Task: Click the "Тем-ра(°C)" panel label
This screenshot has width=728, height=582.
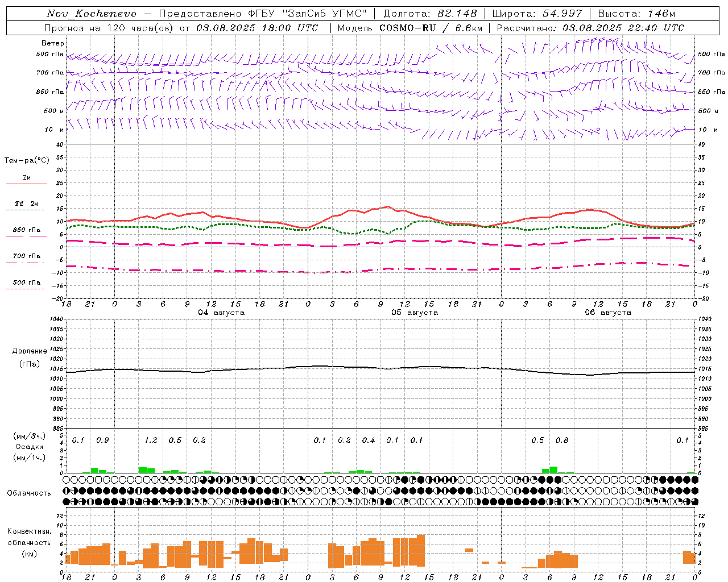Action: click(x=27, y=161)
